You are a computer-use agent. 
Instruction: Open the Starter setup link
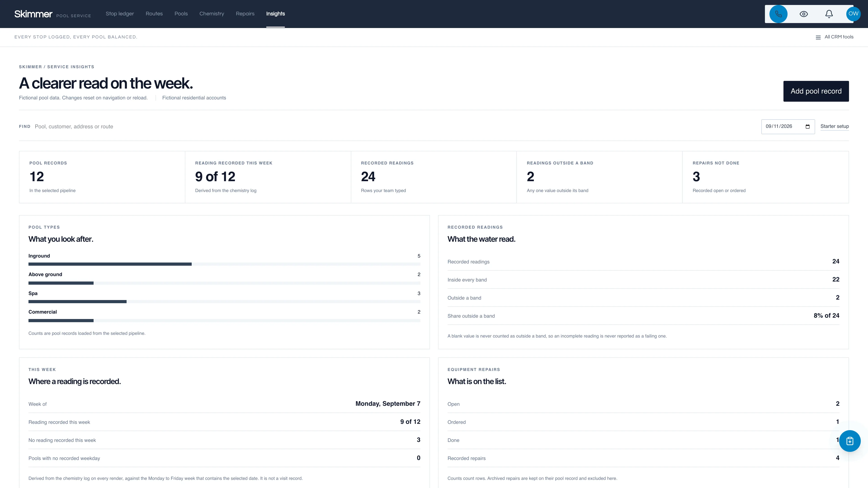click(x=834, y=126)
